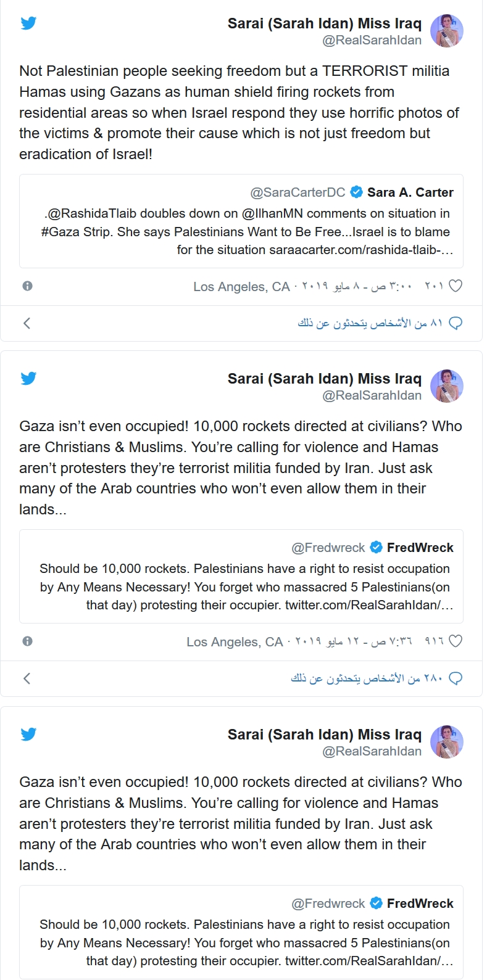Expand second tweet conversation chevron arrow
This screenshot has width=487, height=980.
click(x=27, y=678)
